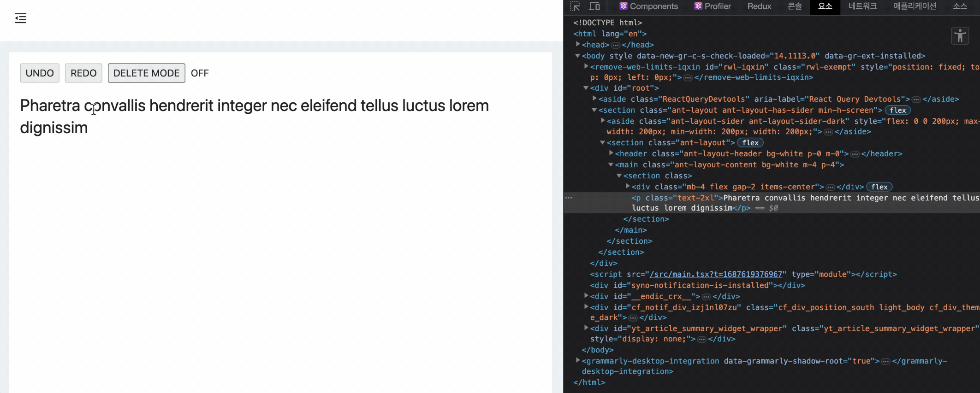
Task: Open the 소스 tab
Action: [960, 6]
